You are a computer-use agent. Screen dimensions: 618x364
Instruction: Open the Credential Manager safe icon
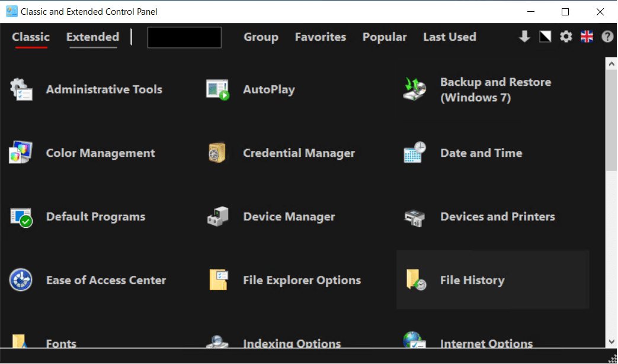click(217, 153)
